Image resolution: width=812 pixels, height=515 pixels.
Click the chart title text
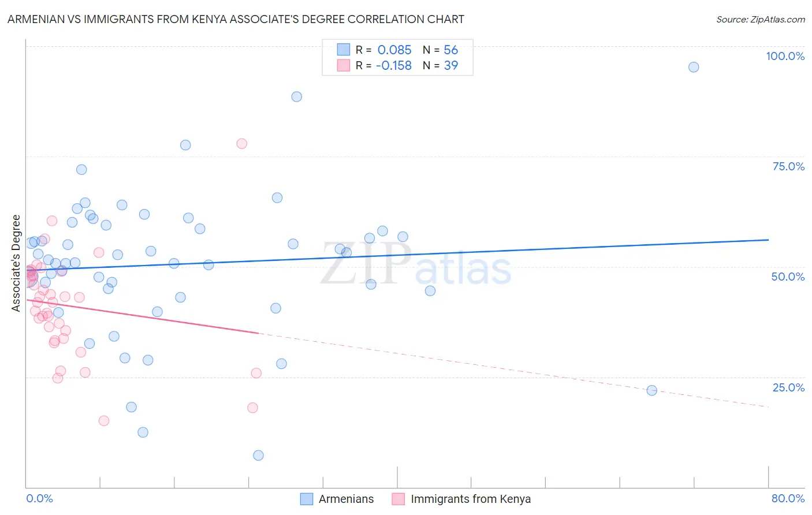(236, 19)
